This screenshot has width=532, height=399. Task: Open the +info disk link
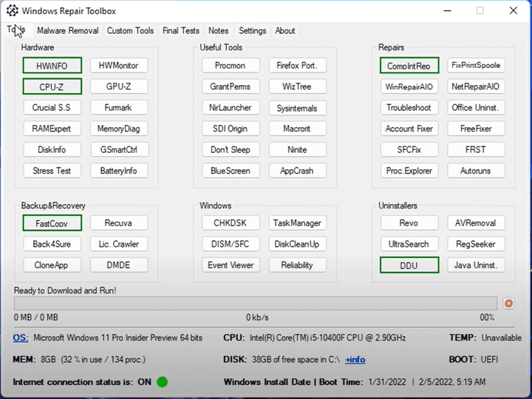click(355, 360)
